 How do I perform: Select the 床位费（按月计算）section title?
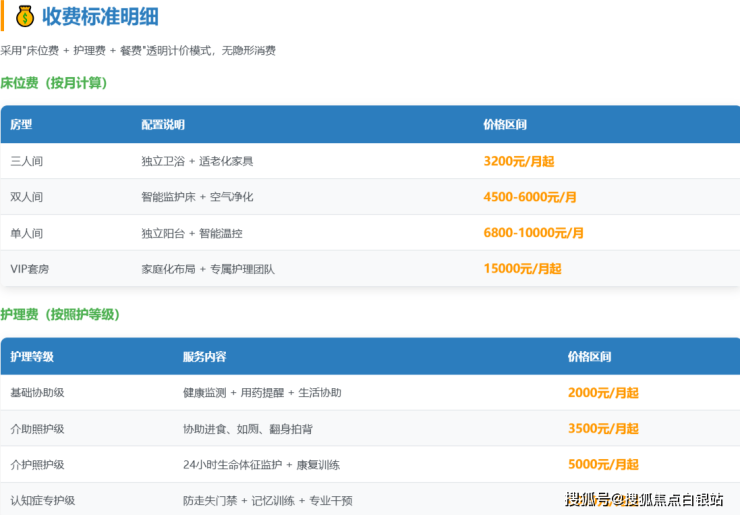54,83
